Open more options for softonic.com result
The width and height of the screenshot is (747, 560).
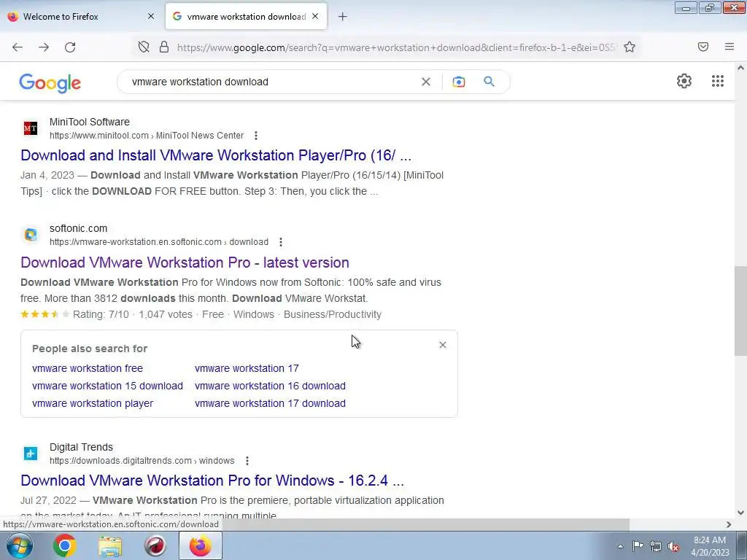pos(281,242)
